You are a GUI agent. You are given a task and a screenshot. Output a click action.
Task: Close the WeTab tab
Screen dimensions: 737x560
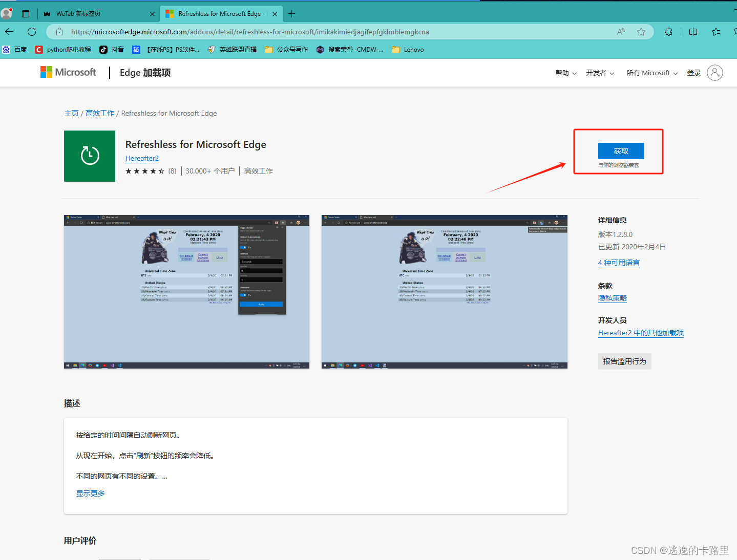152,14
